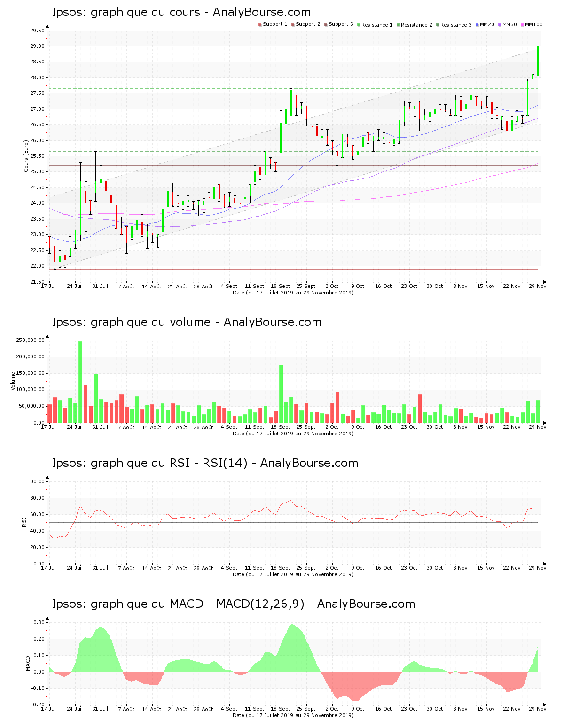Screen dimensions: 564x728
Task: Click the 29.50 tick on price axis
Action: pos(37,31)
